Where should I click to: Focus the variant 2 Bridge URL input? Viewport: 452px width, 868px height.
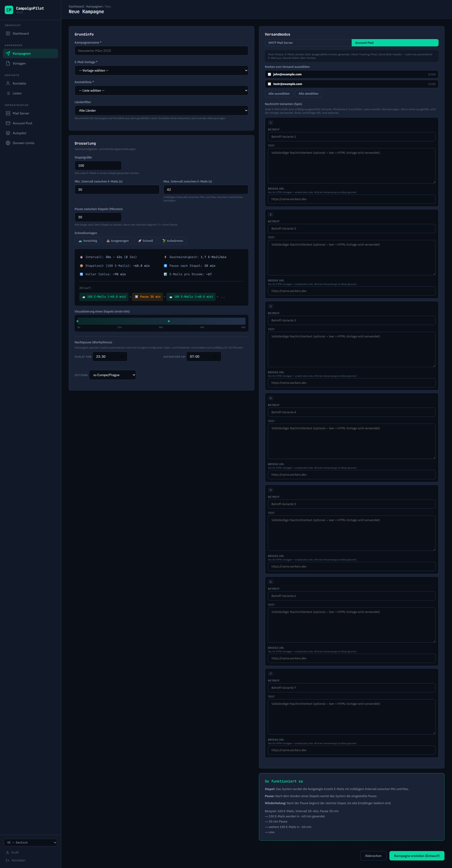pos(351,291)
